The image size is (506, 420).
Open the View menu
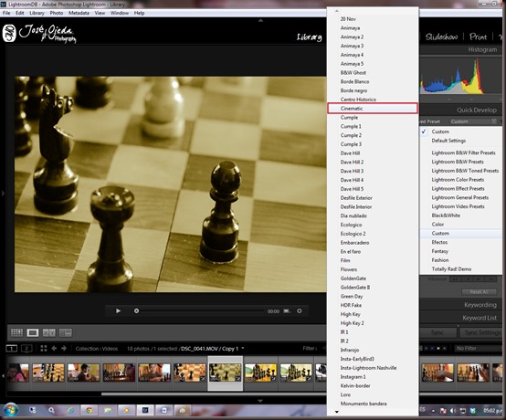pyautogui.click(x=100, y=13)
